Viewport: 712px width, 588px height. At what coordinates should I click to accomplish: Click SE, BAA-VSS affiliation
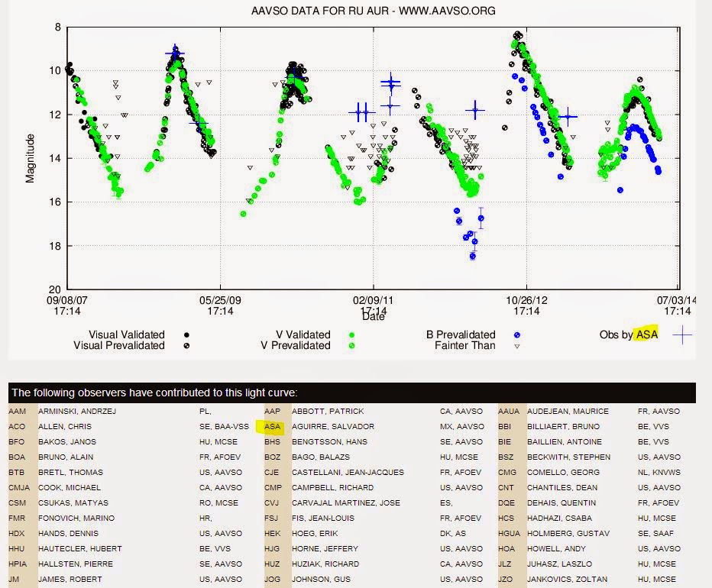tap(225, 427)
